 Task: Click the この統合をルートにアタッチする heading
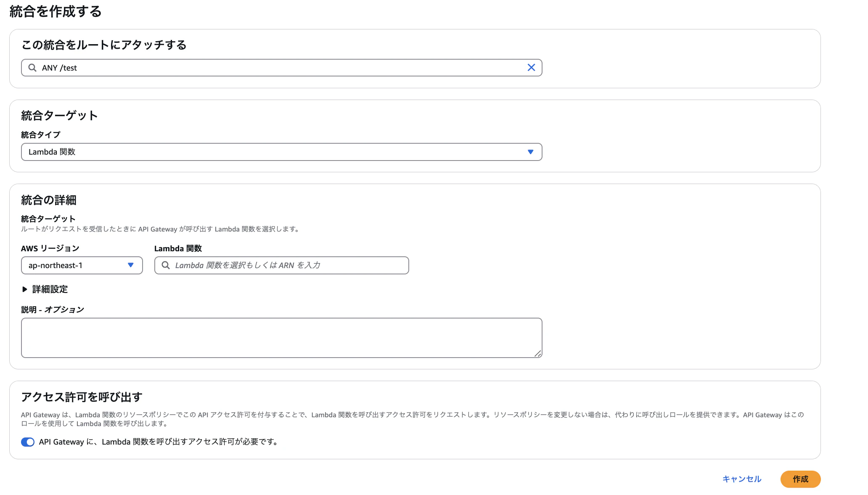[x=104, y=45]
